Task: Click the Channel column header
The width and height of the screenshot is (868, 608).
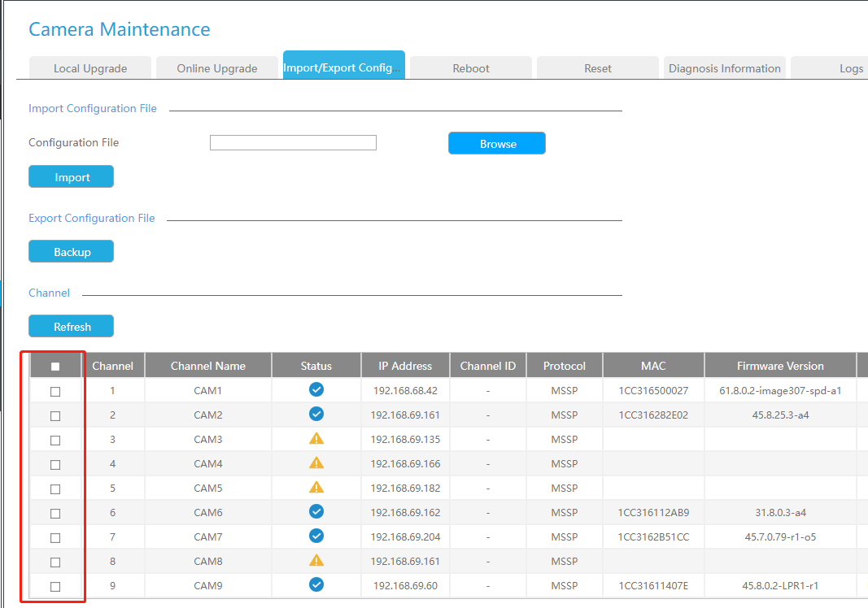Action: (x=113, y=366)
